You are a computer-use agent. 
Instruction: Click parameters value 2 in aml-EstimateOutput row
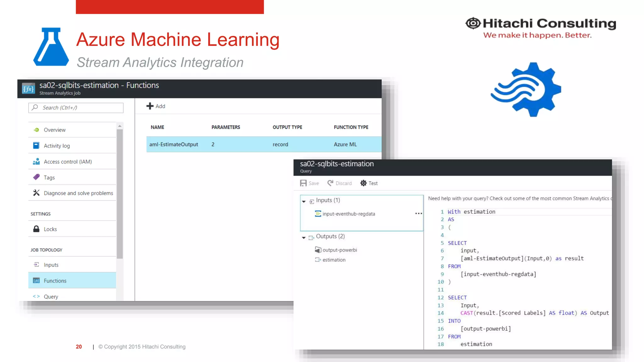pos(213,144)
